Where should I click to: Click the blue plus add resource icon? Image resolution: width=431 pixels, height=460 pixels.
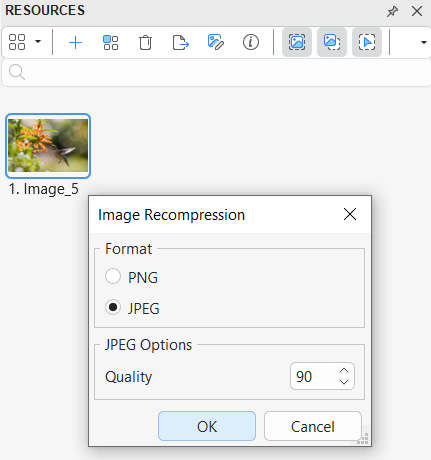pos(75,42)
